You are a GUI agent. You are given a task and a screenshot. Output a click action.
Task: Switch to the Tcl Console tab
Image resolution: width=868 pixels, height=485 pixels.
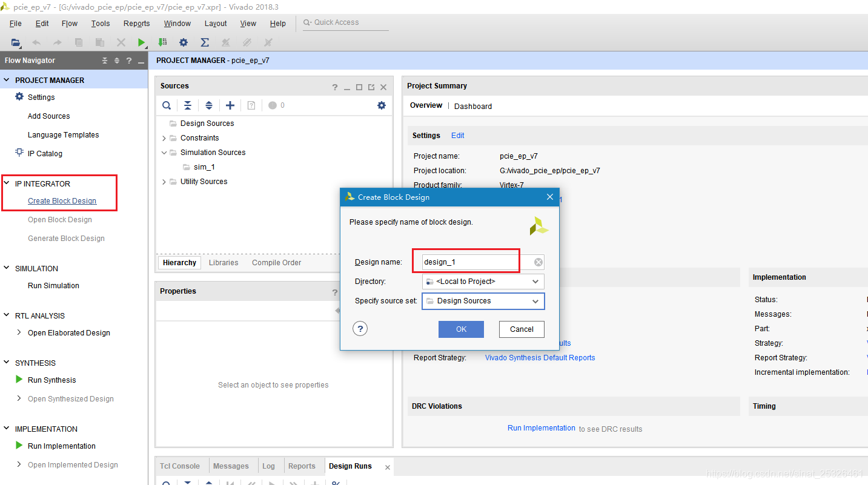click(x=180, y=466)
